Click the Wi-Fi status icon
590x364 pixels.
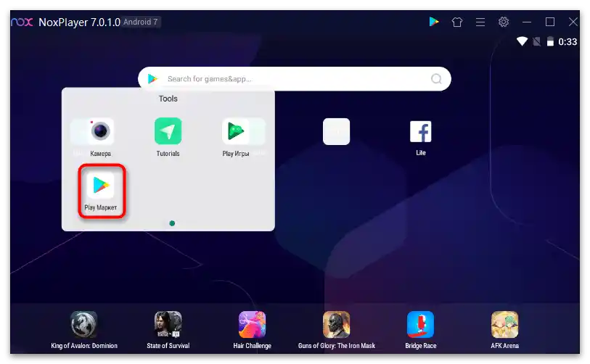click(x=522, y=41)
